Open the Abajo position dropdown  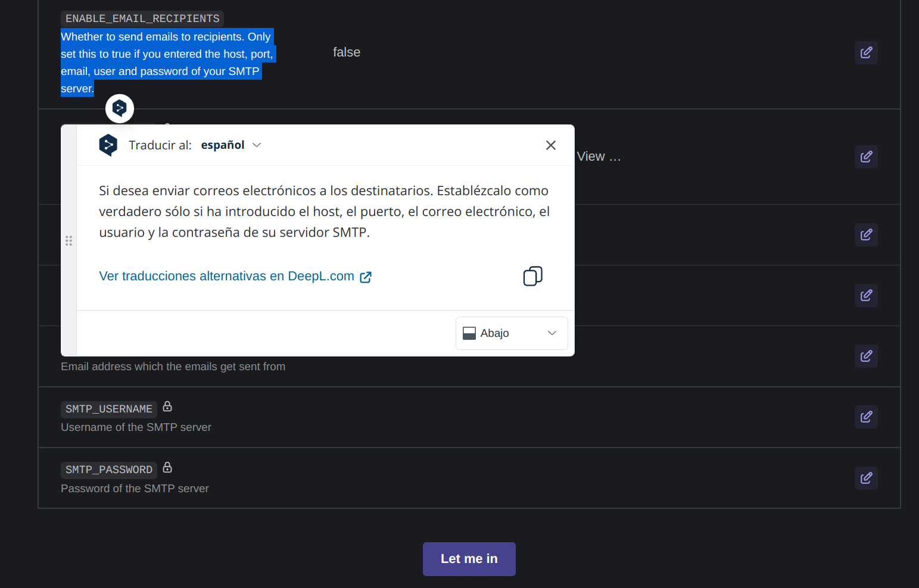[512, 333]
